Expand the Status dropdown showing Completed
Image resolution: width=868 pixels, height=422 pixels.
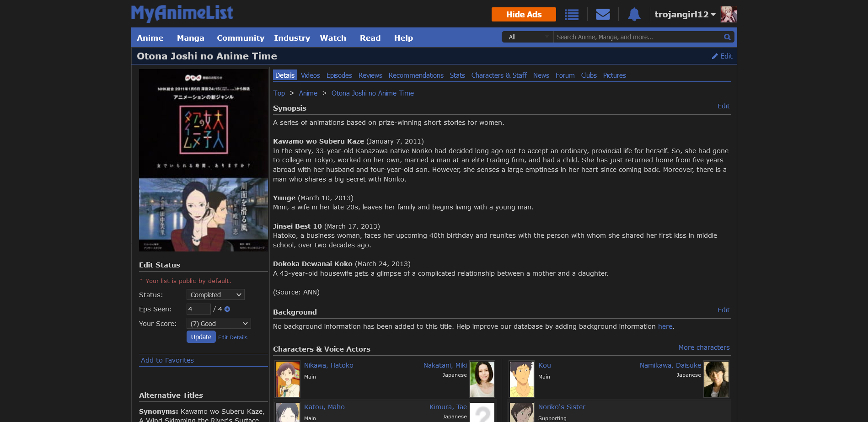tap(215, 295)
